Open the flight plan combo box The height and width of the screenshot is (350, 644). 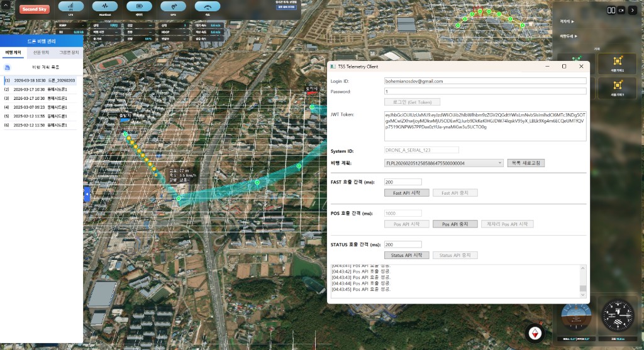click(x=444, y=163)
